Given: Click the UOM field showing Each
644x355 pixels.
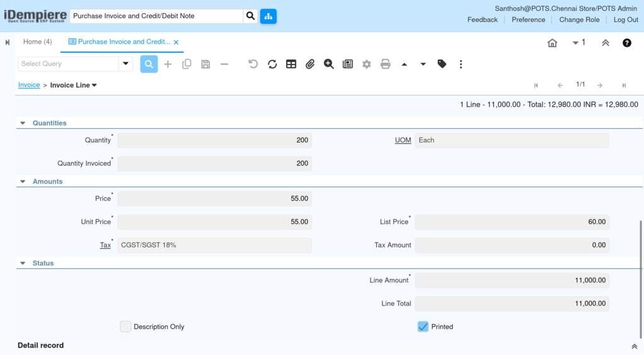Looking at the screenshot, I should coord(512,140).
